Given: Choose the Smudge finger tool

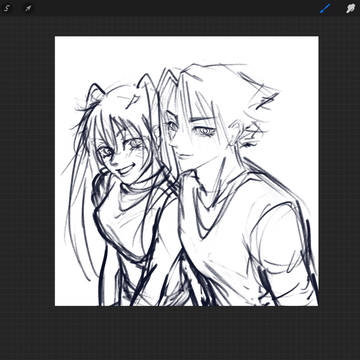Looking at the screenshot, I should 350,8.
